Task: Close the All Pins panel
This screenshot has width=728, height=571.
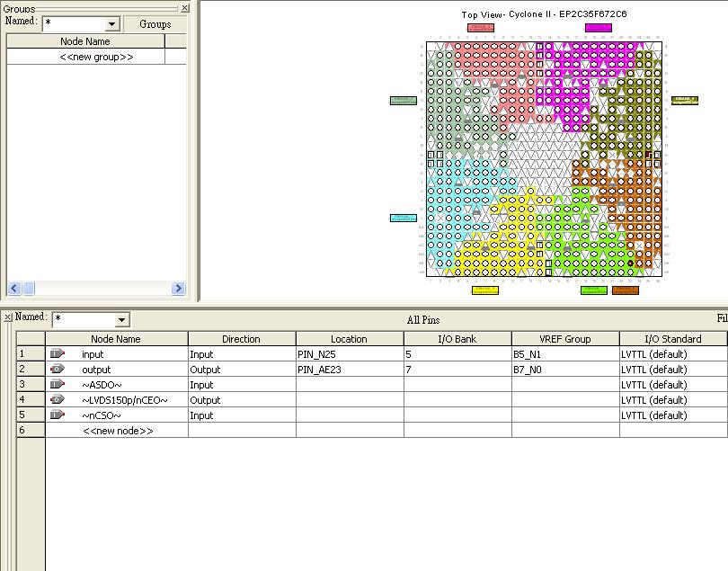Action: pos(5,317)
